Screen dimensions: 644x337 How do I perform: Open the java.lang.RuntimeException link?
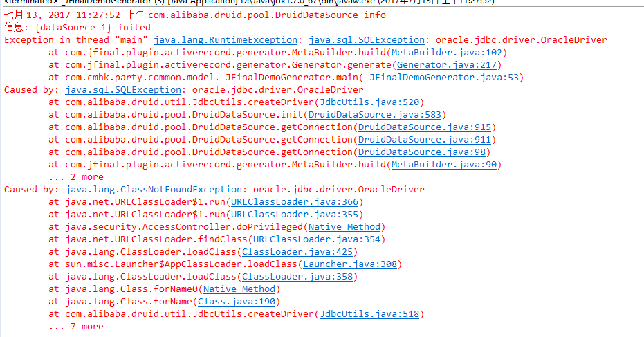[x=225, y=40]
